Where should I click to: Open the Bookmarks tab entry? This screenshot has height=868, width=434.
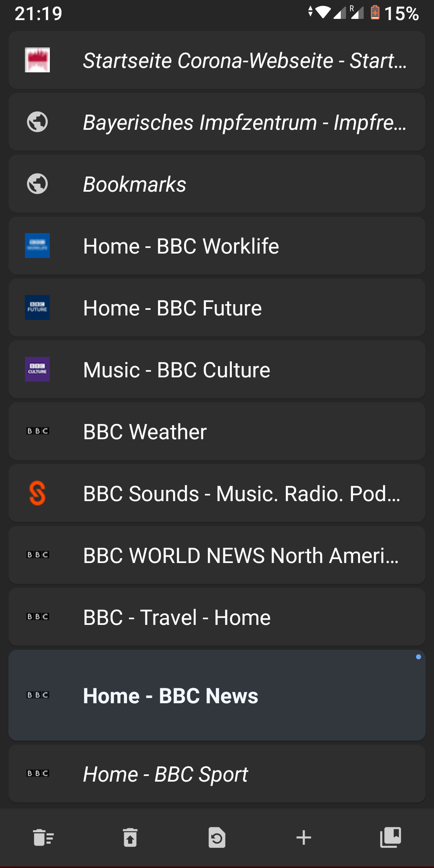[217, 184]
